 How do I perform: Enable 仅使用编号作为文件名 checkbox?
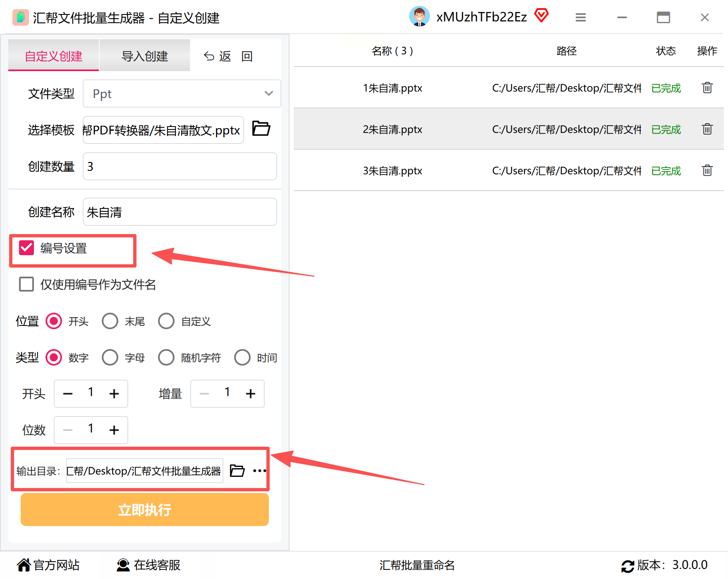26,285
